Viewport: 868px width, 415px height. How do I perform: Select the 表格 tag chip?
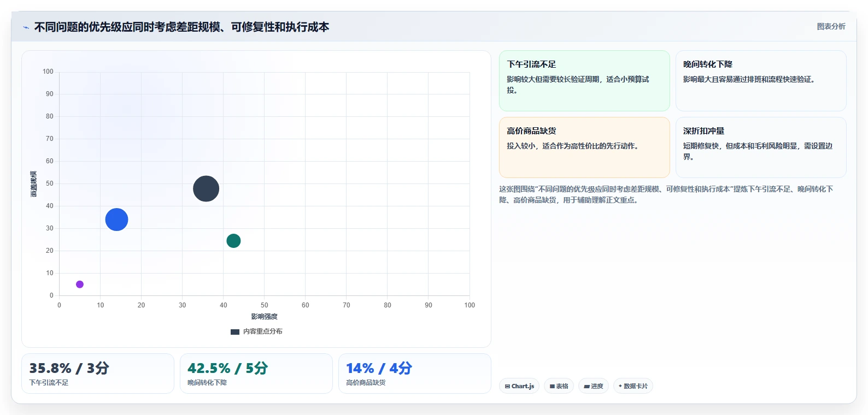pos(559,386)
